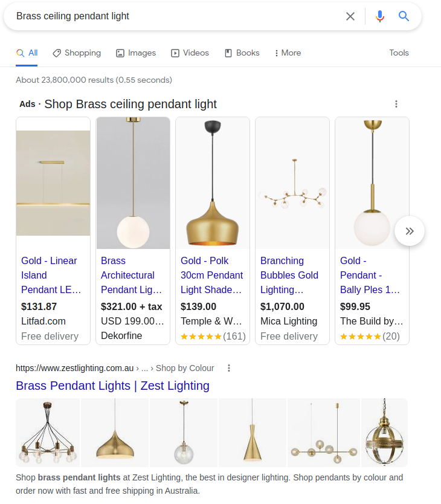Click the globe pendant thumbnail under Zest Lighting
Screen dimensions: 441x504
point(184,433)
